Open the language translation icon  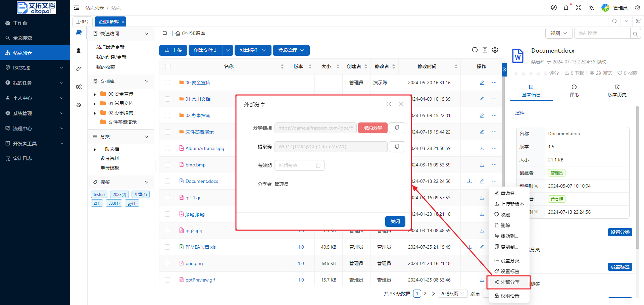point(591,8)
